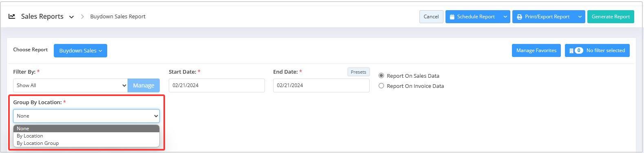Select Report On Sales Data radio button
This screenshot has height=153, width=644.
point(382,76)
